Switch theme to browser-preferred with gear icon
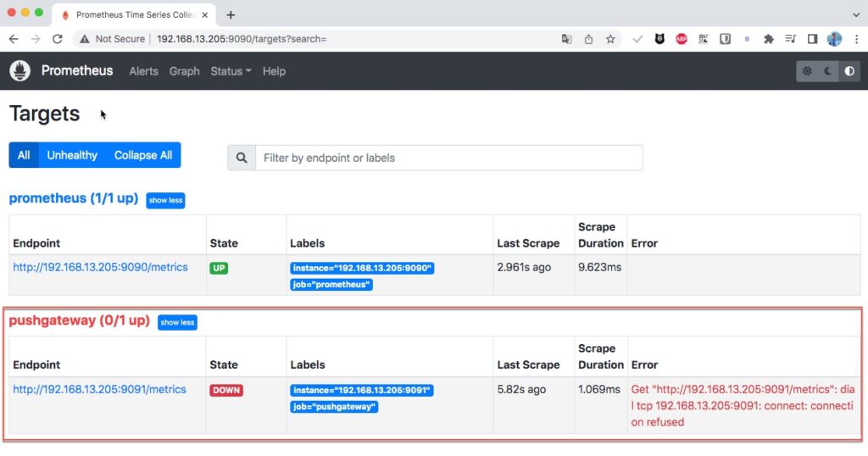The image size is (868, 456). pyautogui.click(x=807, y=71)
